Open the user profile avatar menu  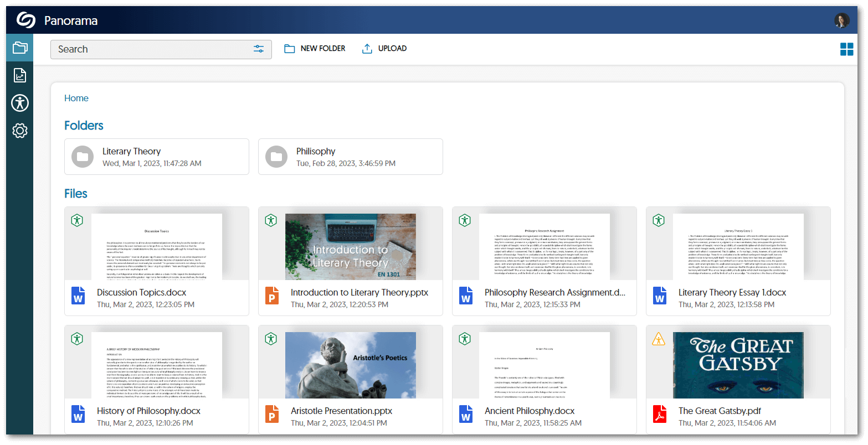click(841, 20)
